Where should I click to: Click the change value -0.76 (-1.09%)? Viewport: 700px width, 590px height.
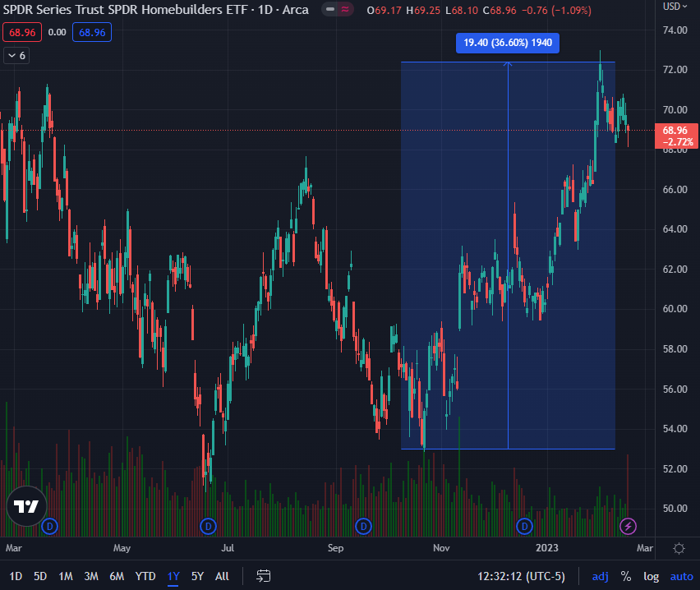[556, 11]
